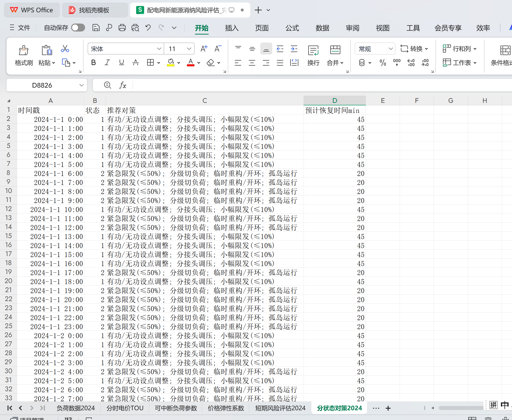Image resolution: width=512 pixels, height=420 pixels.
Task: Open the 短期风险评估2024 sheet tab
Action: pos(280,408)
